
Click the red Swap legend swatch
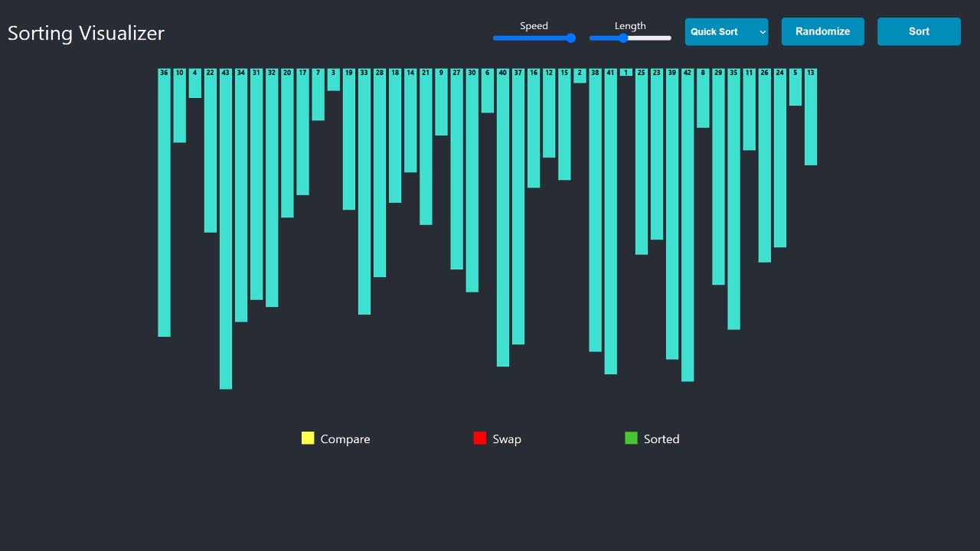pos(480,438)
